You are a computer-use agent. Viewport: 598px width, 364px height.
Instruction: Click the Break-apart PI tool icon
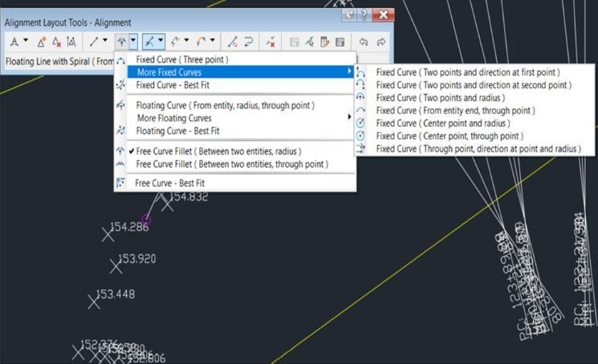click(71, 42)
